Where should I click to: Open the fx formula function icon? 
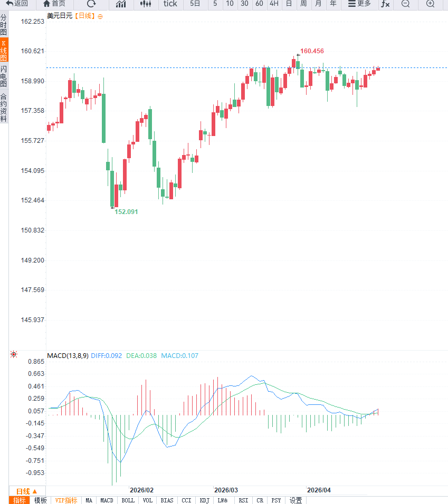386,4
